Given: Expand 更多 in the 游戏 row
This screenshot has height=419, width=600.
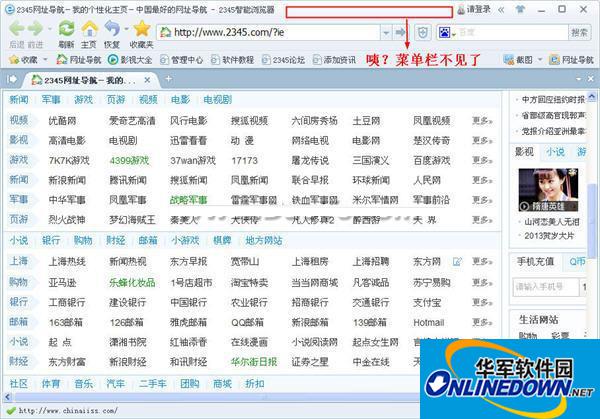Looking at the screenshot, I should point(482,160).
